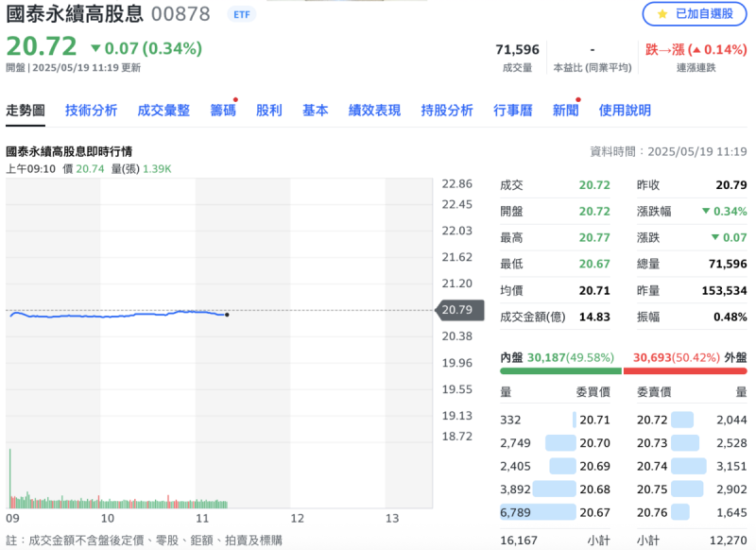
Task: Click the end dot of the blue price line
Action: click(227, 315)
